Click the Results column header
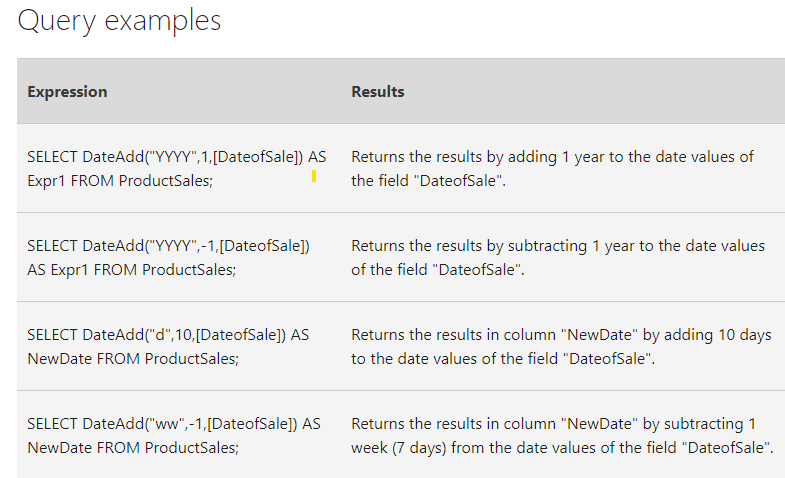Image resolution: width=785 pixels, height=478 pixels. tap(377, 92)
